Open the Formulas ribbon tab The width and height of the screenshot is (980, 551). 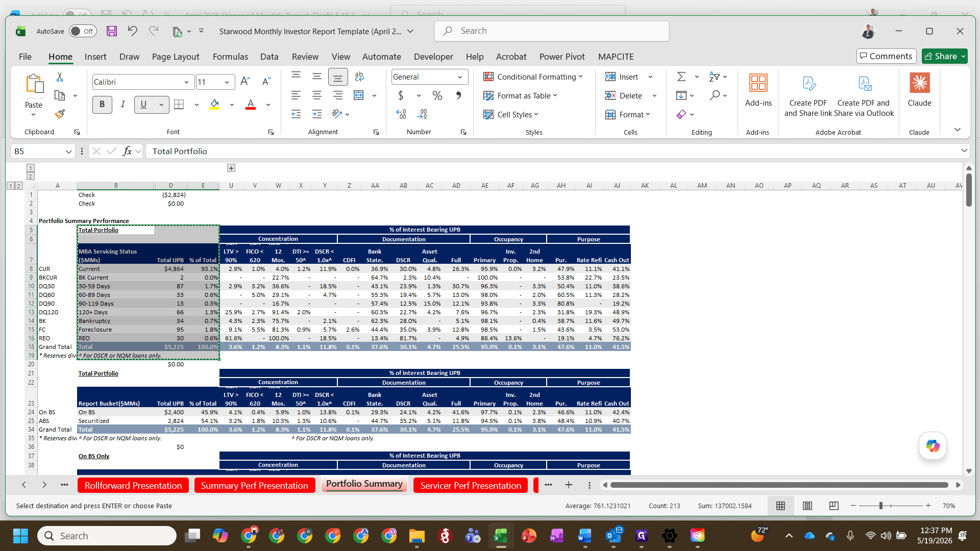[230, 57]
